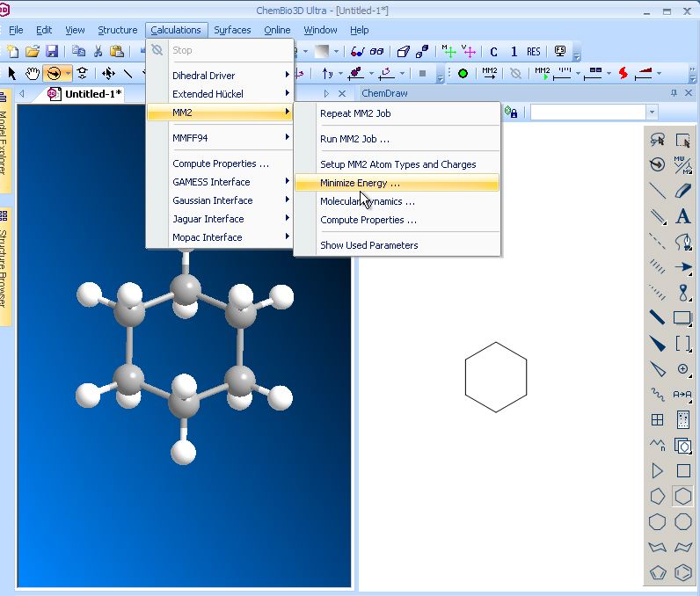Choose Run MM2 Job menu entry

pyautogui.click(x=397, y=139)
